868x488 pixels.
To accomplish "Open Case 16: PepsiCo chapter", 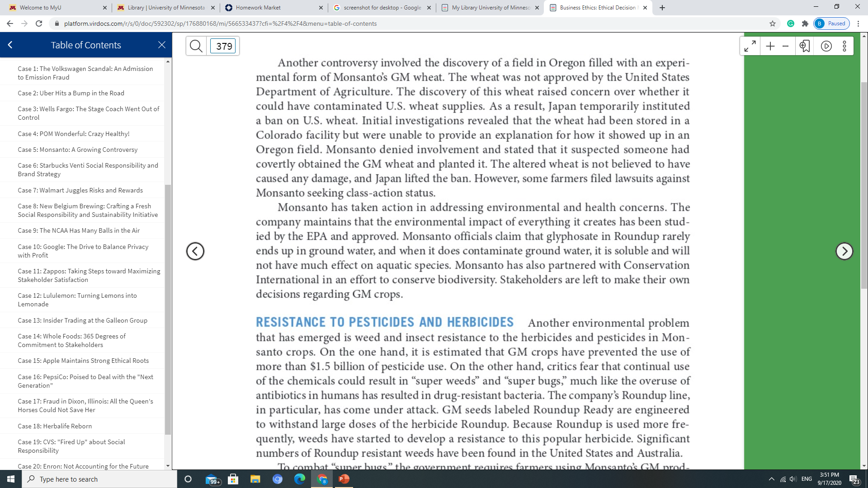I will (x=85, y=381).
